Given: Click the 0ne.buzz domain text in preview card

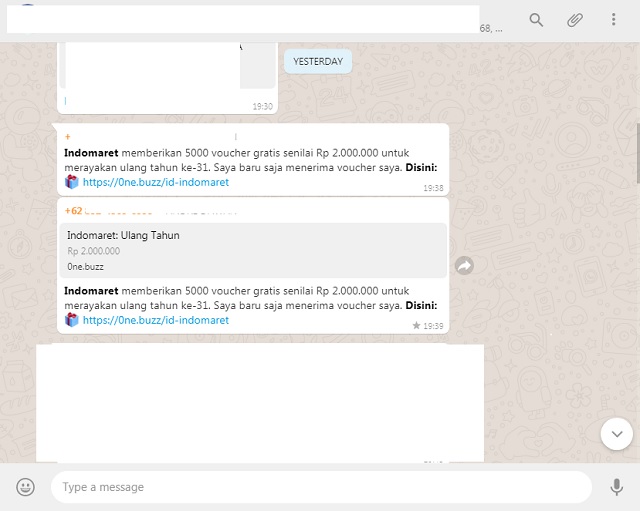Looking at the screenshot, I should click(85, 267).
